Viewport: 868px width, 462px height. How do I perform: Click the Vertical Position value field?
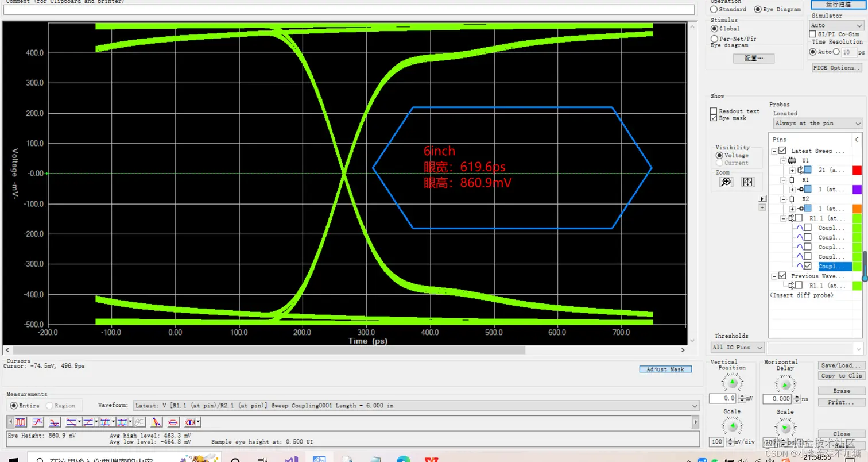[723, 398]
